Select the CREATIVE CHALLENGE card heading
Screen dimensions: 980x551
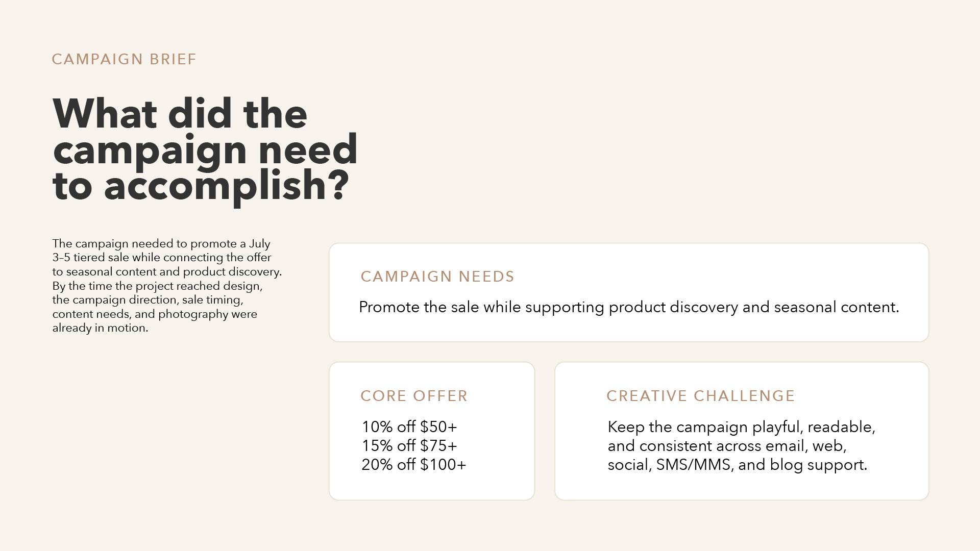700,396
